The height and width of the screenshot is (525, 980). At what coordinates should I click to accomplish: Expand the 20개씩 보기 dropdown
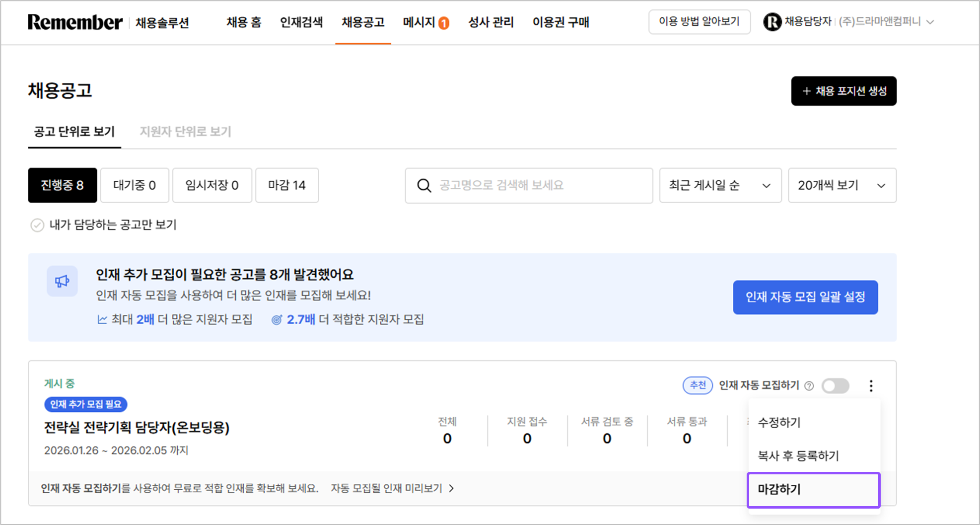pyautogui.click(x=842, y=185)
